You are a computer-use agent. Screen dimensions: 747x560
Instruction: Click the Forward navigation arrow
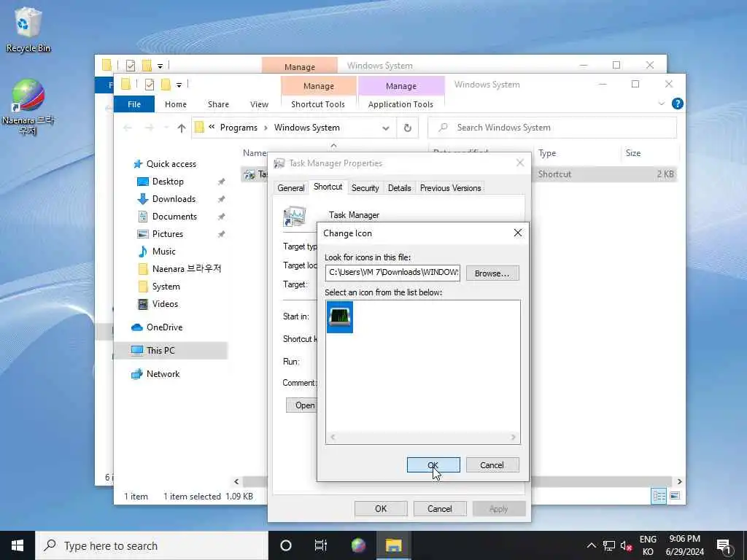click(x=149, y=128)
